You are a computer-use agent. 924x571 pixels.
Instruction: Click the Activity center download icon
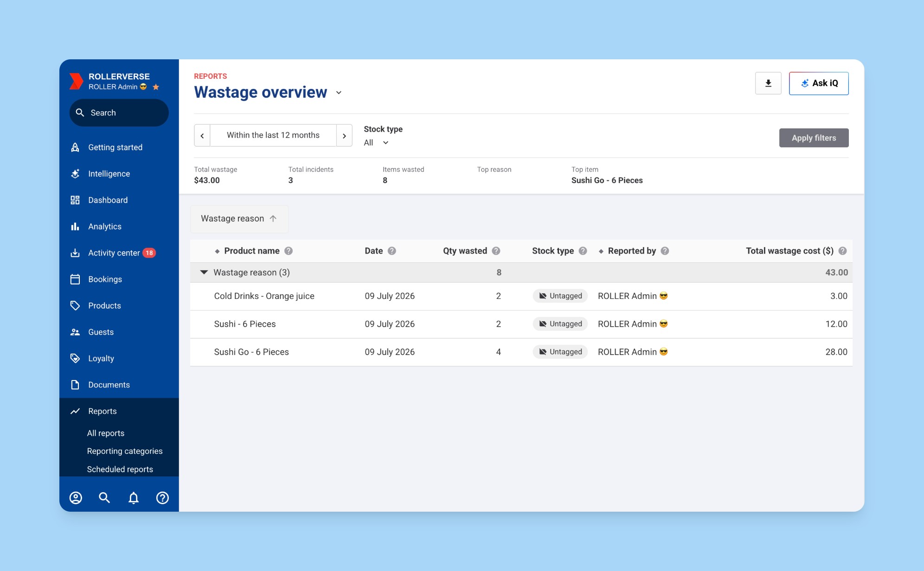pos(75,253)
